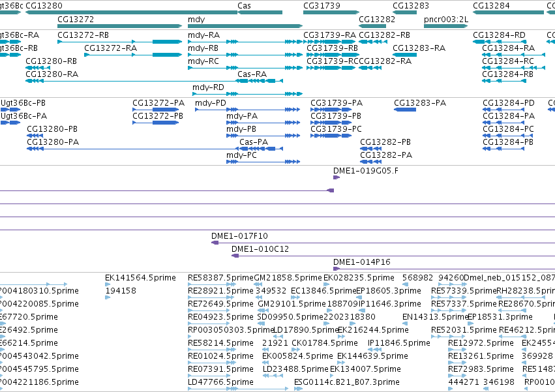The image size is (555, 392).
Task: Select the CG13280-RA transcript label
Action: pos(52,74)
